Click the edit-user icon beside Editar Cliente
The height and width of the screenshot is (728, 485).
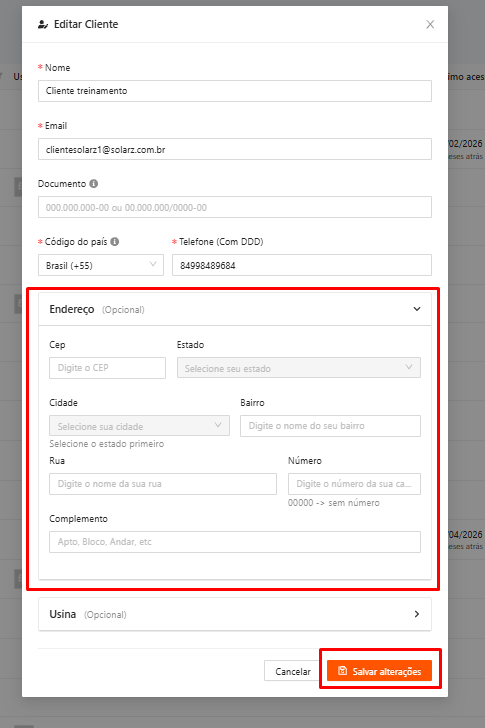point(43,25)
